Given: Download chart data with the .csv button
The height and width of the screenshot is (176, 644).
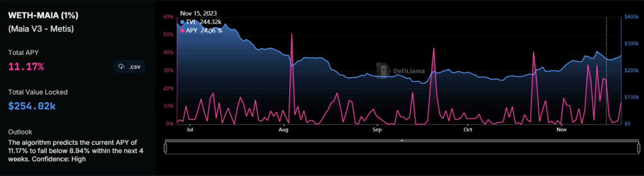Looking at the screenshot, I should point(130,67).
